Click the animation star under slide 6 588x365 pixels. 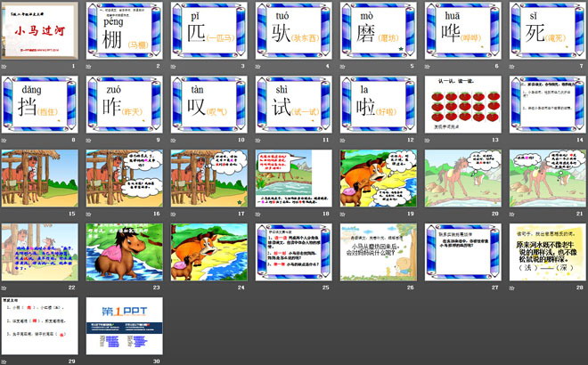coord(427,67)
